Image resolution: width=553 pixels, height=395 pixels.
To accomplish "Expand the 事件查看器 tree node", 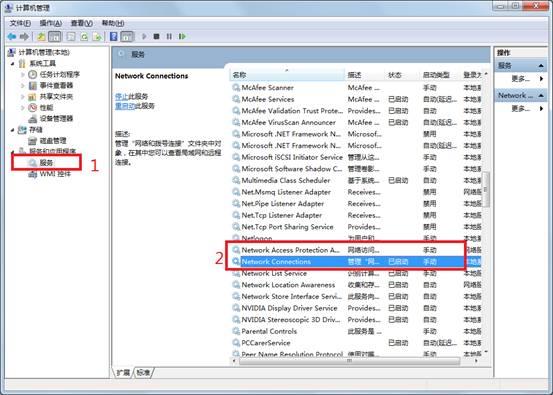I will coord(23,85).
